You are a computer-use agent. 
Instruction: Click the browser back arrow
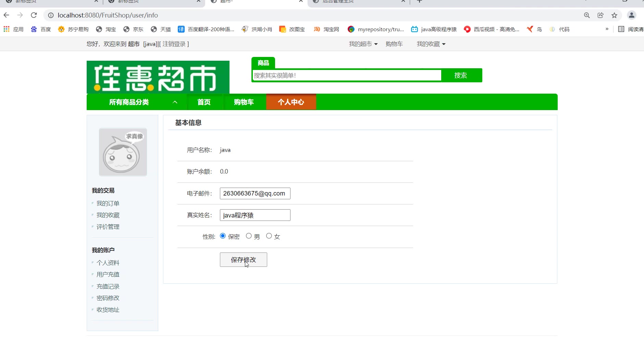(x=6, y=15)
